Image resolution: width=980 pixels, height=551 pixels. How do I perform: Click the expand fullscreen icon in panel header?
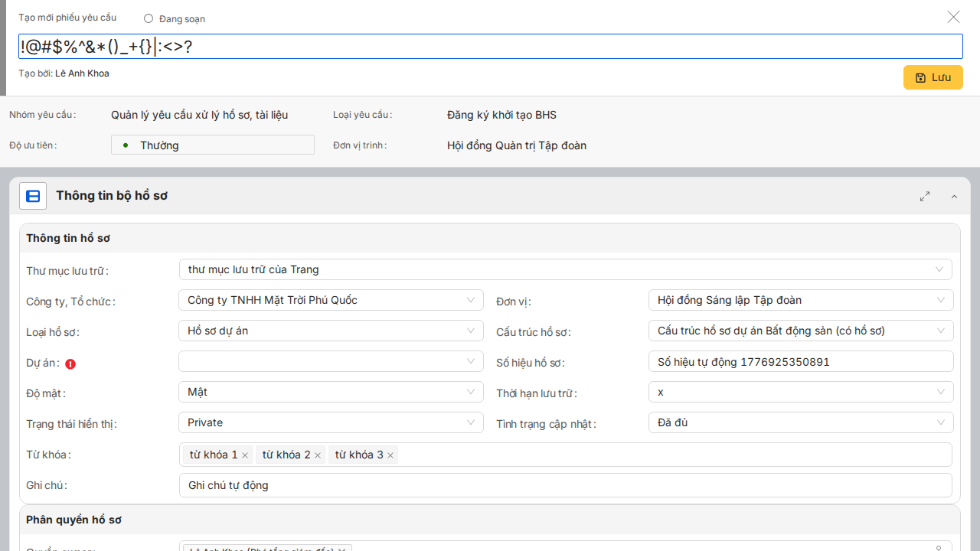925,196
